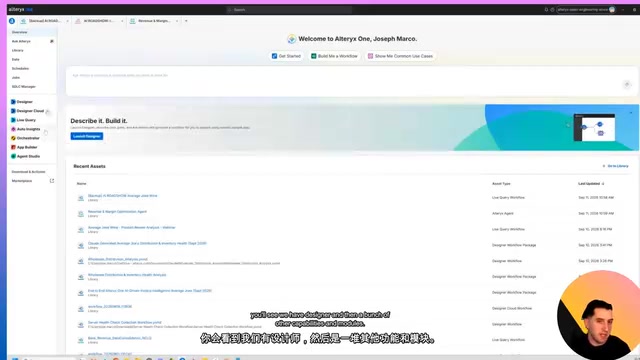Open the workspace selector in header
This screenshot has height=360, width=640.
(586, 9)
